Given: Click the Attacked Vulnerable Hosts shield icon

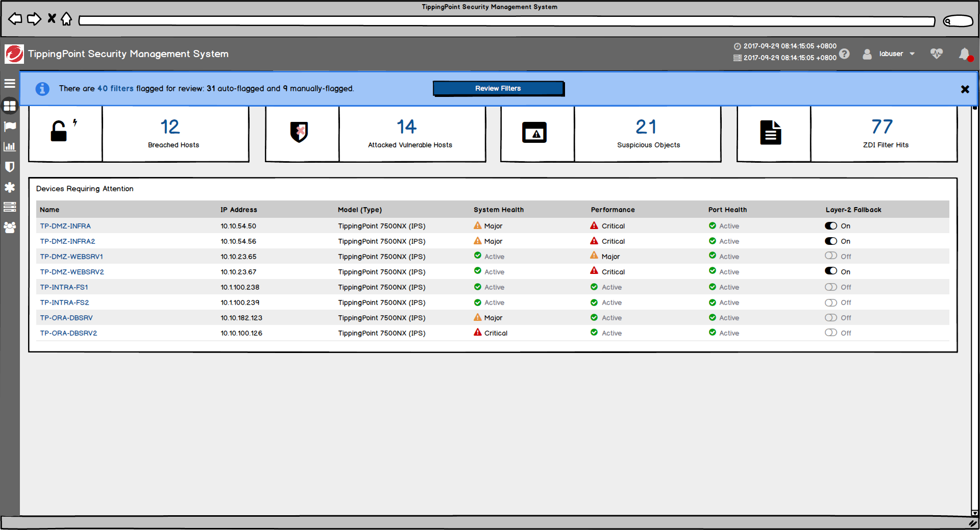Looking at the screenshot, I should [299, 132].
